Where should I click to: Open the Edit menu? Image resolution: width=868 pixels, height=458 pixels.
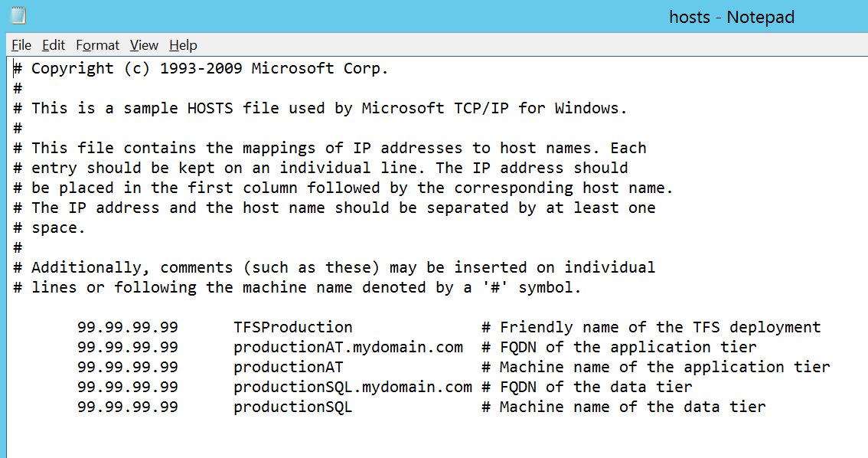53,45
